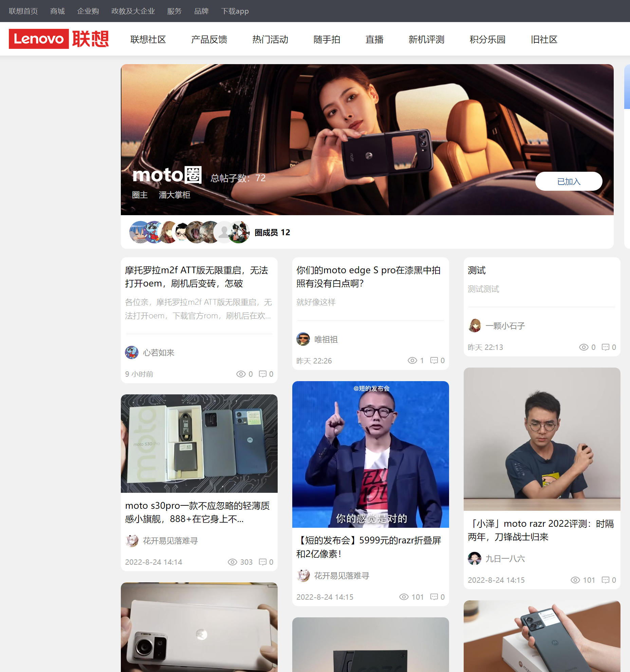Click the default gray member avatar
630x672 pixels.
[223, 232]
